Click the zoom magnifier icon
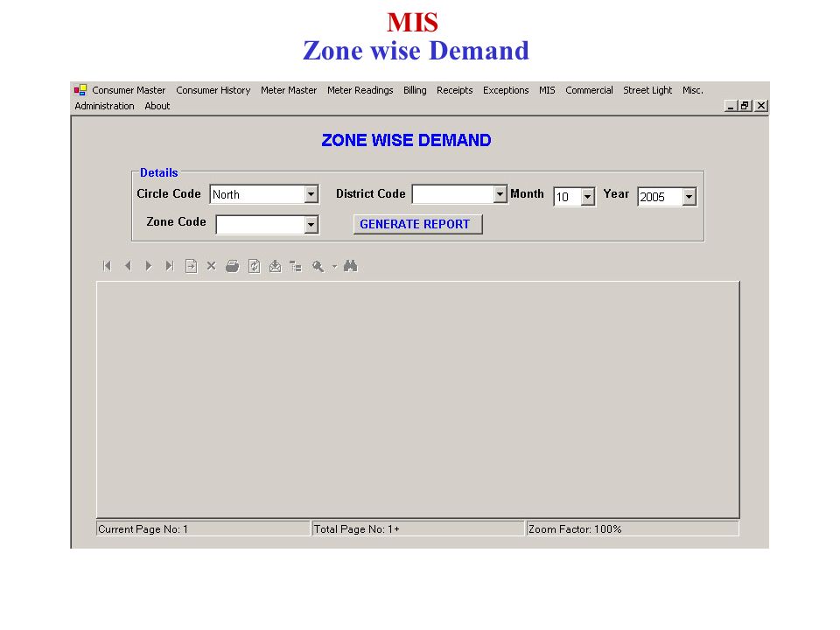840x630 pixels. pyautogui.click(x=318, y=266)
